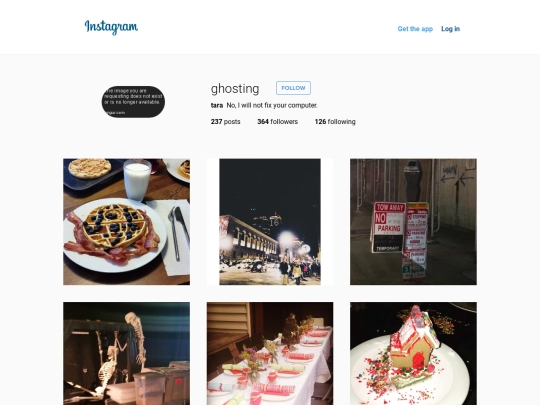Viewport: 540px width, 405px height.
Task: Open the blueberry waffle and bacon photo
Action: click(126, 222)
